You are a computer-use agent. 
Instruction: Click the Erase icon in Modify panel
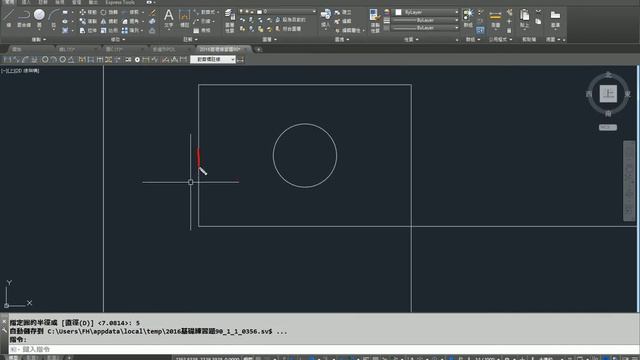(x=152, y=12)
